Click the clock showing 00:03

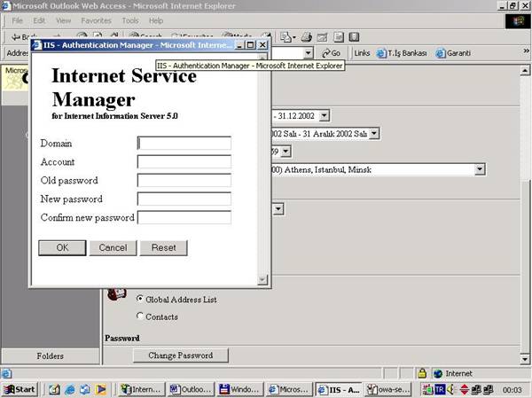click(x=512, y=390)
